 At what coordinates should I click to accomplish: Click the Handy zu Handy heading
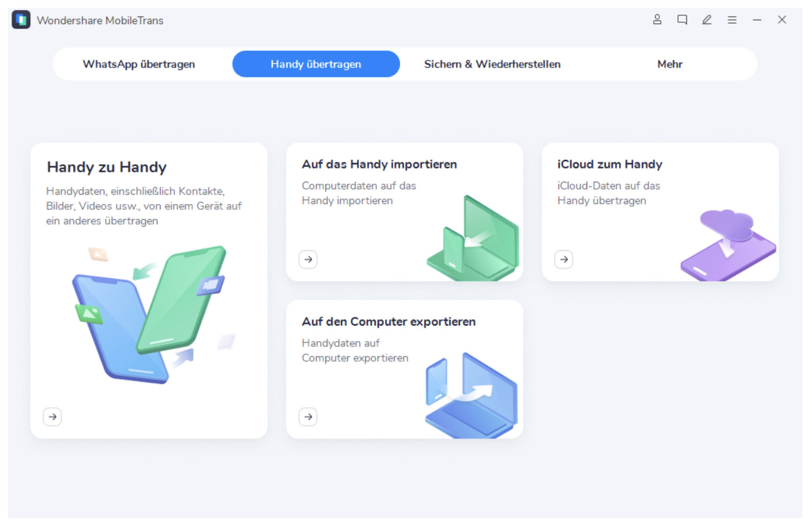tap(107, 167)
